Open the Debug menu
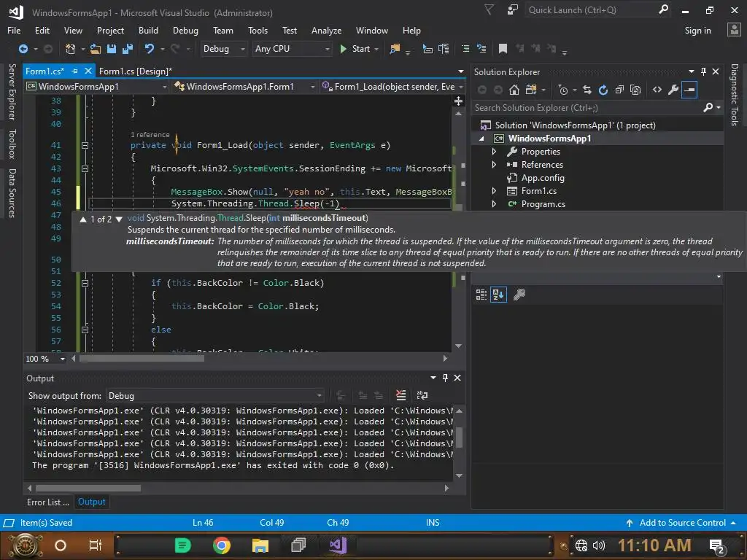The width and height of the screenshot is (747, 560). [185, 31]
